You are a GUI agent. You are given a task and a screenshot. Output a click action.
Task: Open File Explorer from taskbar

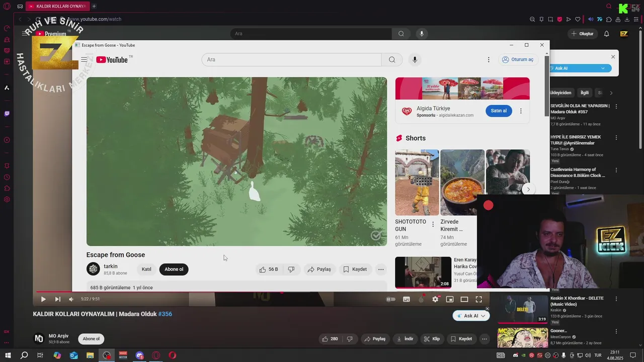[x=90, y=355]
